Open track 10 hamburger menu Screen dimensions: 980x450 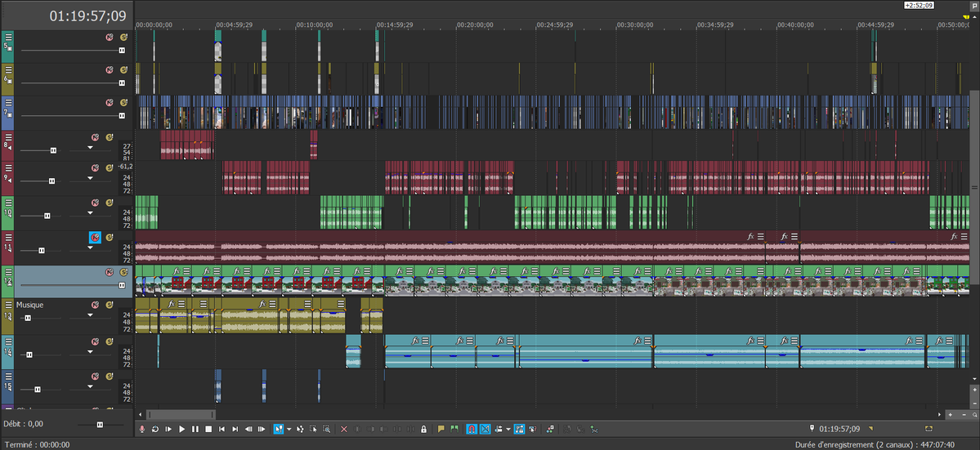coord(9,203)
